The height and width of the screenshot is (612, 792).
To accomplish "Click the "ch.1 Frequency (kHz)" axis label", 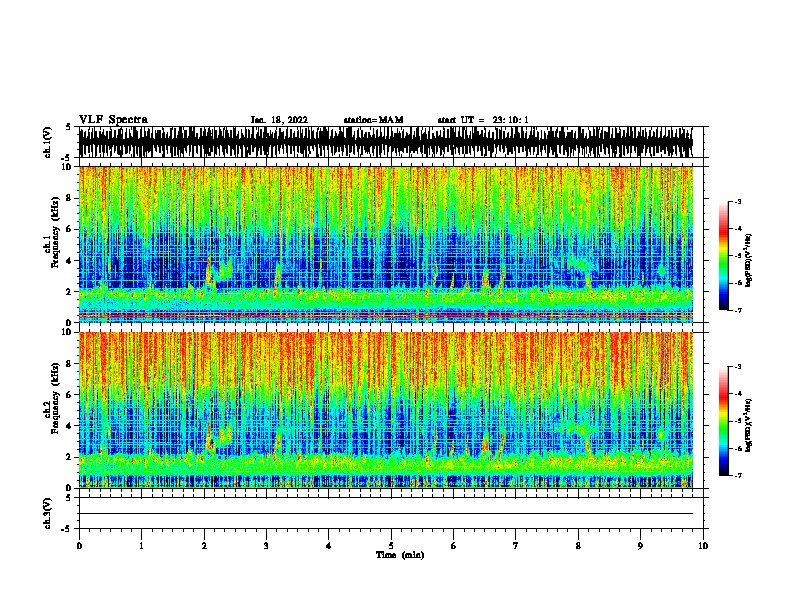I will (x=51, y=232).
